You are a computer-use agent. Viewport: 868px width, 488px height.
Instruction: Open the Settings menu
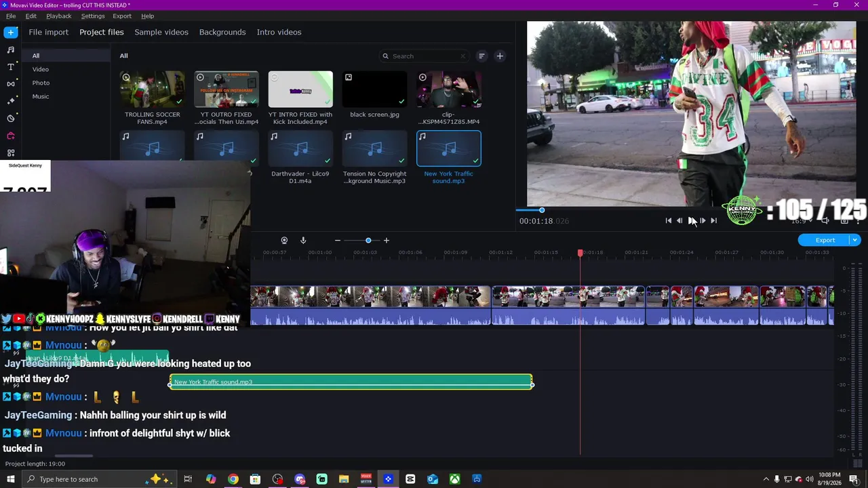pyautogui.click(x=93, y=16)
